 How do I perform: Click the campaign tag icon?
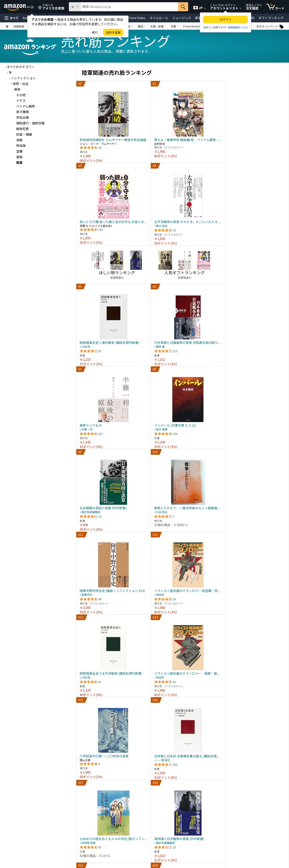281,27
